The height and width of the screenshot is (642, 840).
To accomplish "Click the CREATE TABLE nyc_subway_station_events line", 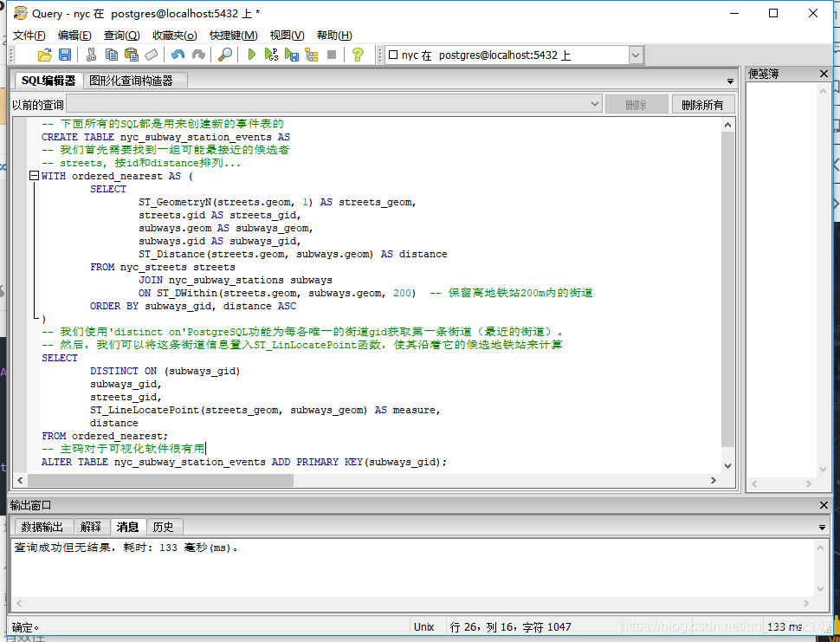I will point(165,137).
